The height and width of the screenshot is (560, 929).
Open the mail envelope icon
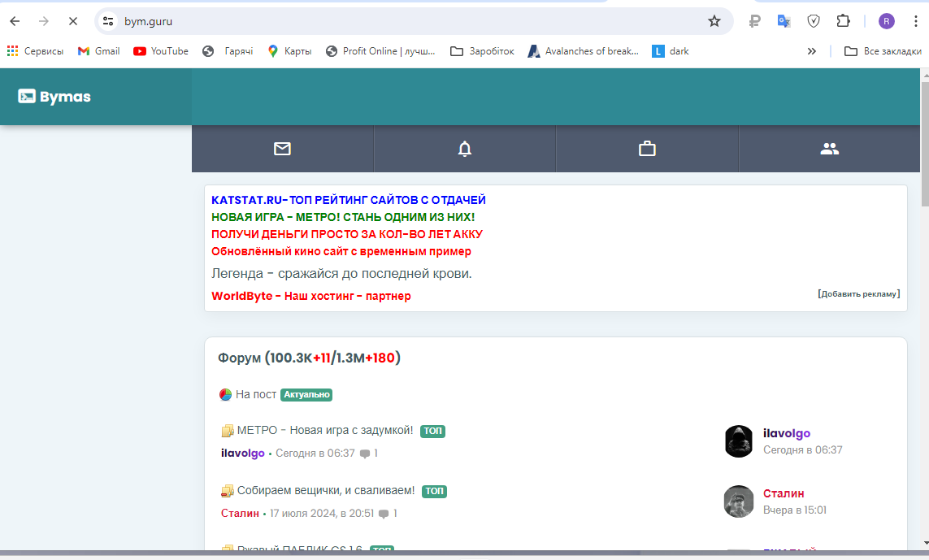tap(282, 149)
